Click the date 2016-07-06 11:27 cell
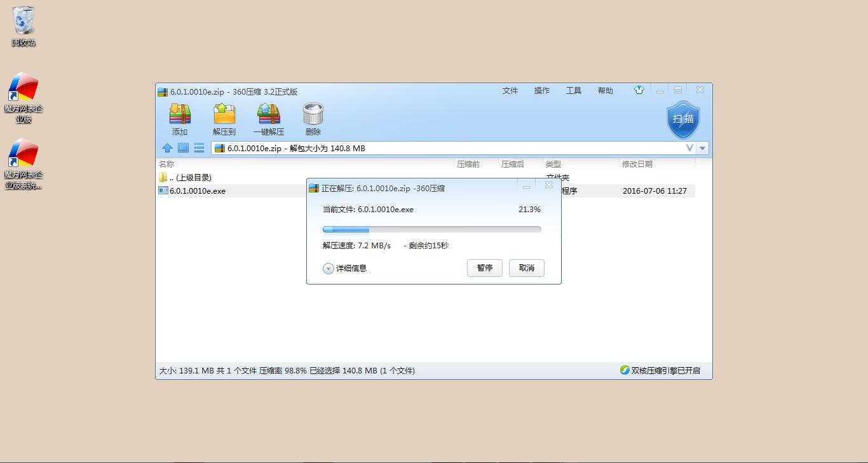This screenshot has height=463, width=868. (654, 191)
